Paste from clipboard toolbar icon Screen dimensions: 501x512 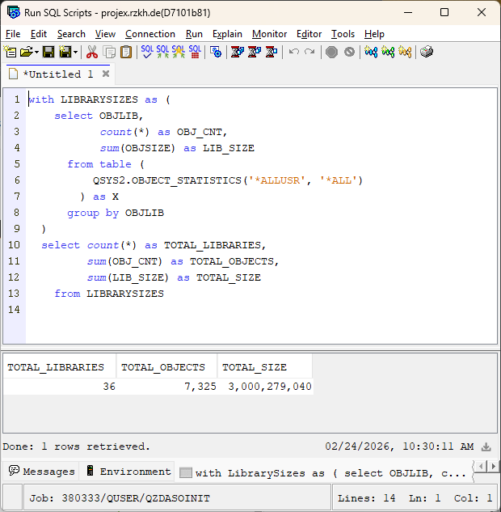126,52
